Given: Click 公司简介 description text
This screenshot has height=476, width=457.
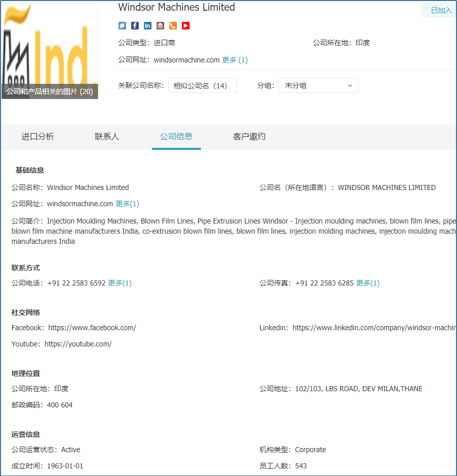Looking at the screenshot, I should tap(234, 231).
